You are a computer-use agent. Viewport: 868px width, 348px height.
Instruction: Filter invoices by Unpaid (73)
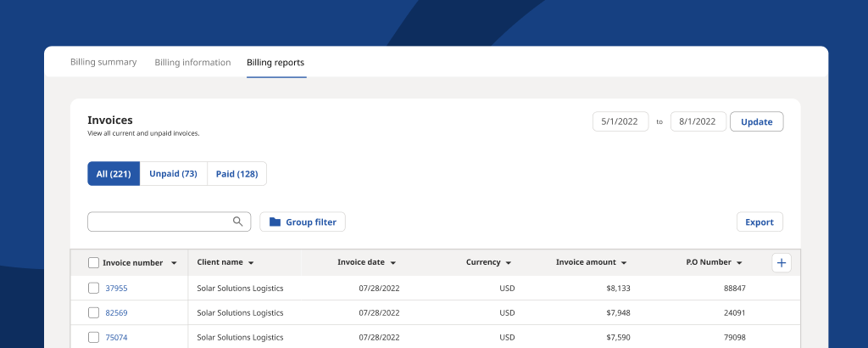(x=173, y=174)
